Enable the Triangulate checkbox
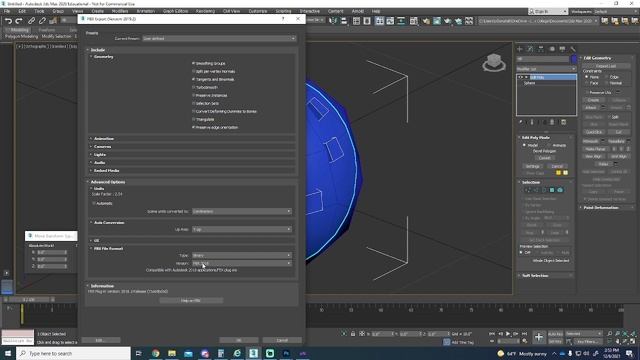The width and height of the screenshot is (640, 360). (193, 119)
